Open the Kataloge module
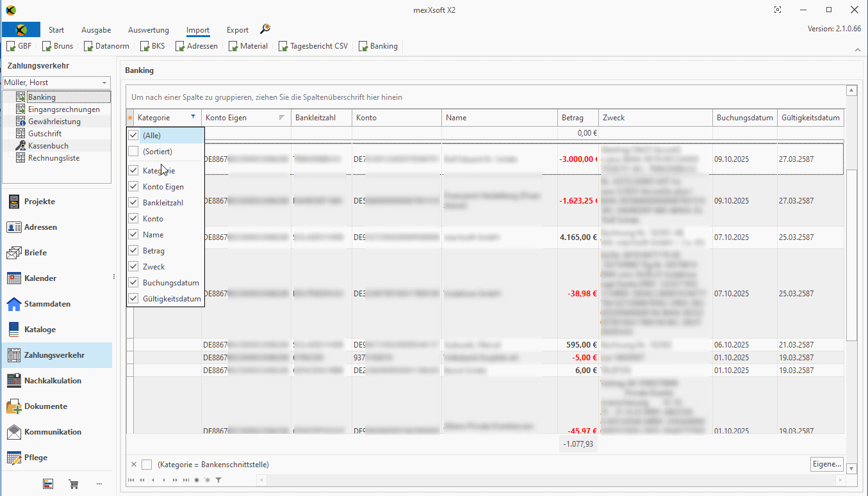This screenshot has height=496, width=868. pos(56,330)
